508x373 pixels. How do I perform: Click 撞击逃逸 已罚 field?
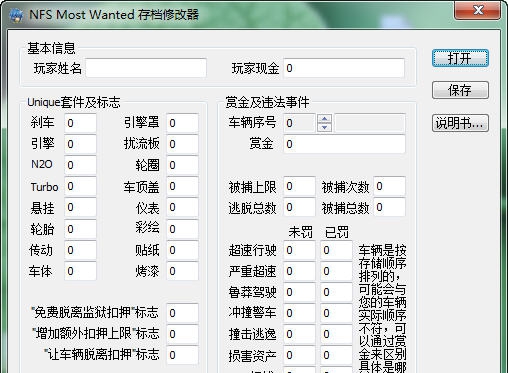tap(336, 334)
